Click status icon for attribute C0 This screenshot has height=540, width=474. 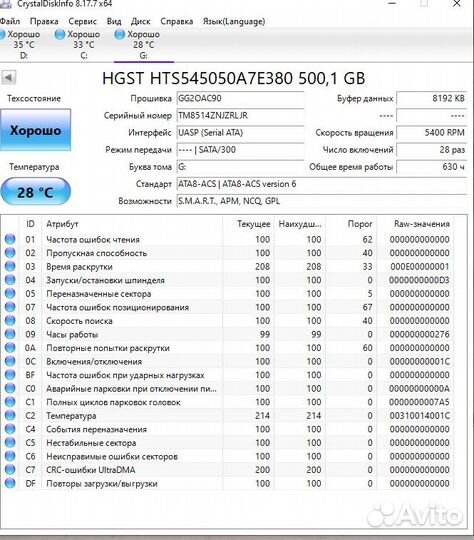[10, 388]
